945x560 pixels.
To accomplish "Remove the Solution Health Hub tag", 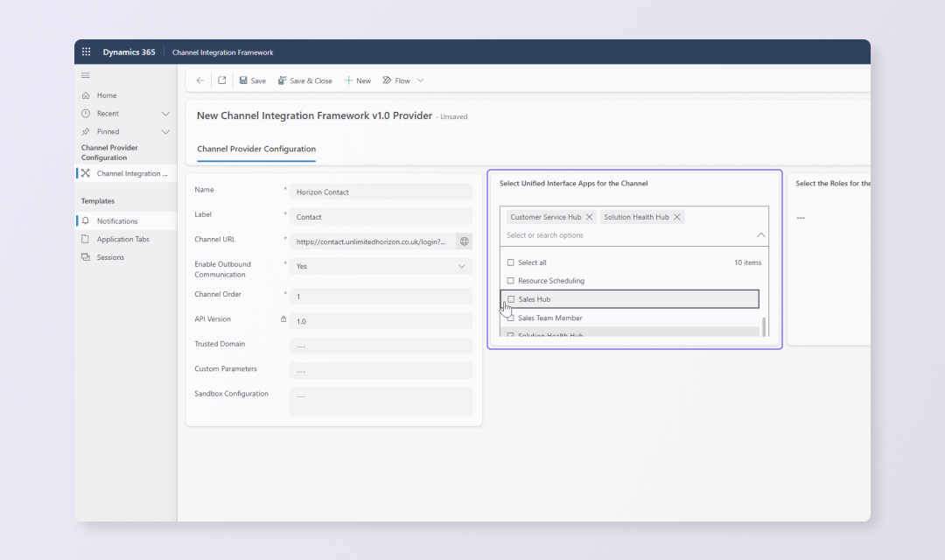I will coord(677,217).
